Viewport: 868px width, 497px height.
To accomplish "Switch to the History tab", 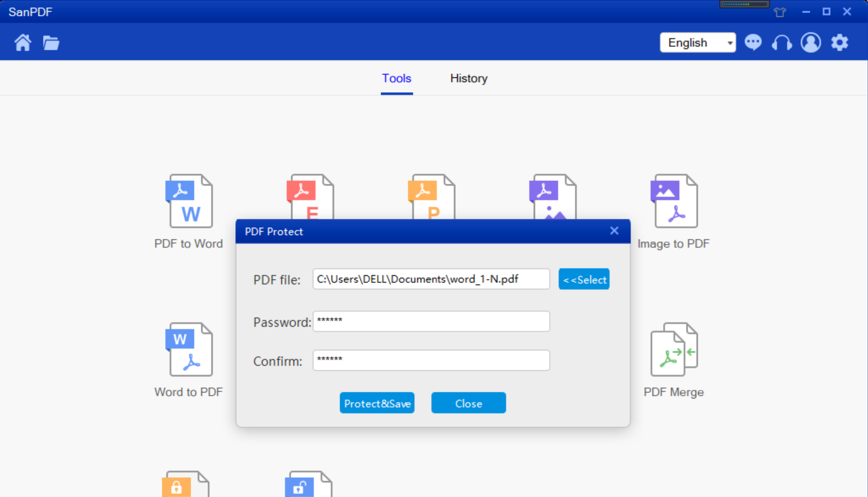I will 468,79.
